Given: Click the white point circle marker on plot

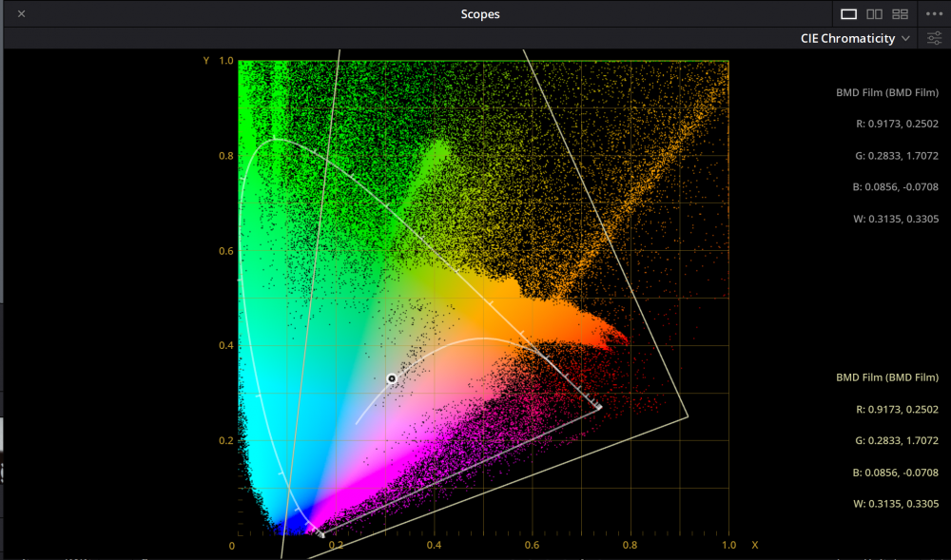Looking at the screenshot, I should coord(391,378).
